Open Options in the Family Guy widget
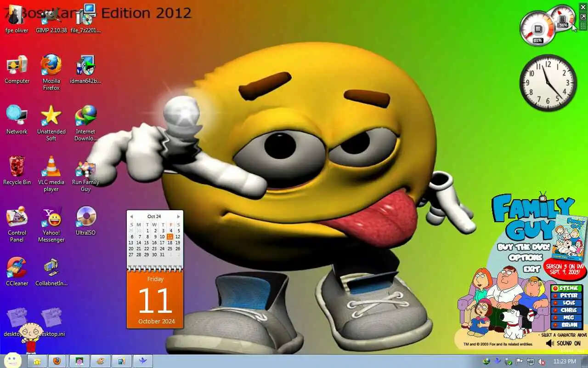 click(x=526, y=258)
